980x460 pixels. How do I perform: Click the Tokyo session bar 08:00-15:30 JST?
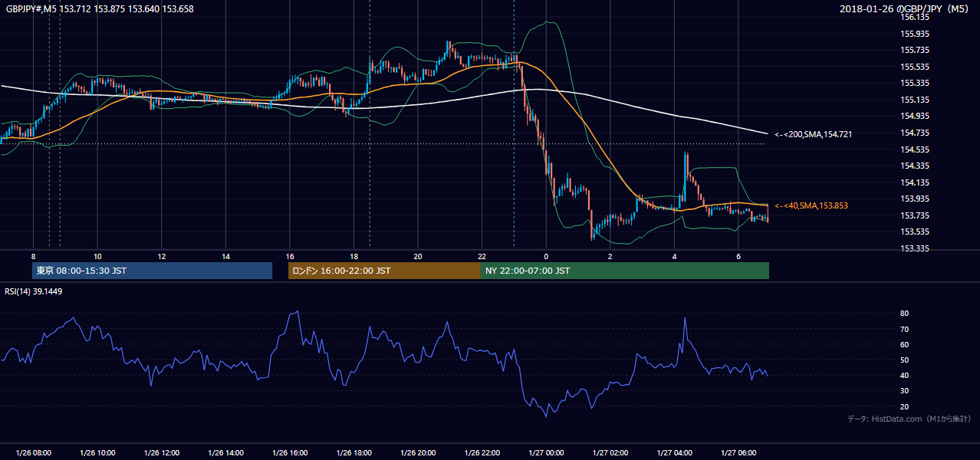pos(152,271)
